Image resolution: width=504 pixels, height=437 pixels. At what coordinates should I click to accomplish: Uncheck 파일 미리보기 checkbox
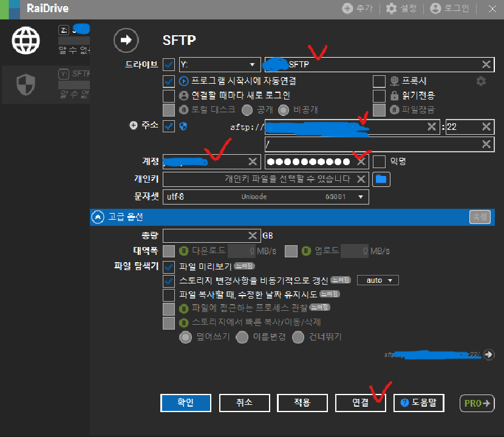coord(169,266)
